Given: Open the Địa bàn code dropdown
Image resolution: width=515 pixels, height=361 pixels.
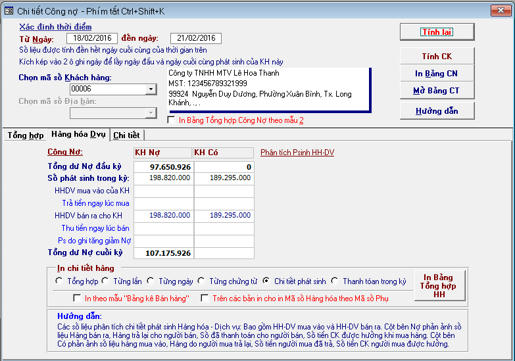Looking at the screenshot, I should coord(151,113).
